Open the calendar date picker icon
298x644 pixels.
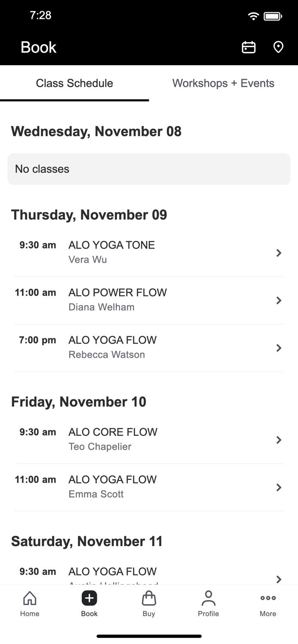tap(249, 47)
